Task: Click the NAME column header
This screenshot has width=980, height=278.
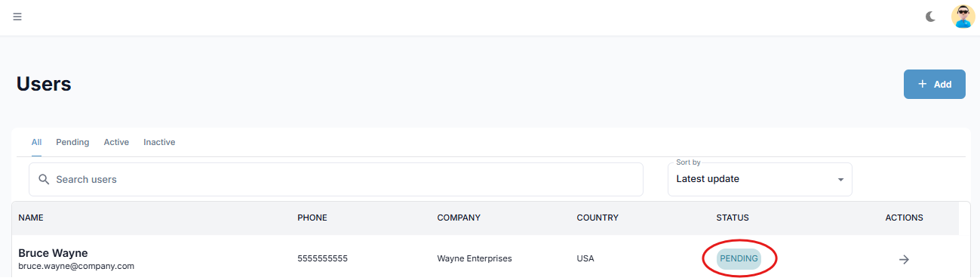Action: [31, 218]
